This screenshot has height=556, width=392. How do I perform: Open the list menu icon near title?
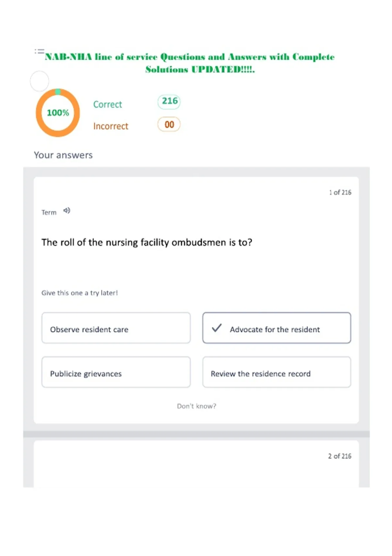(x=40, y=51)
